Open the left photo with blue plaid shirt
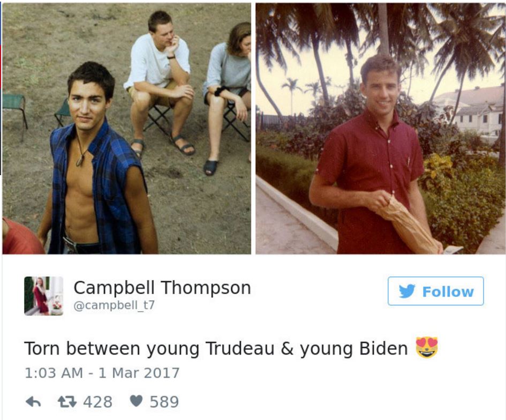 tap(126, 129)
